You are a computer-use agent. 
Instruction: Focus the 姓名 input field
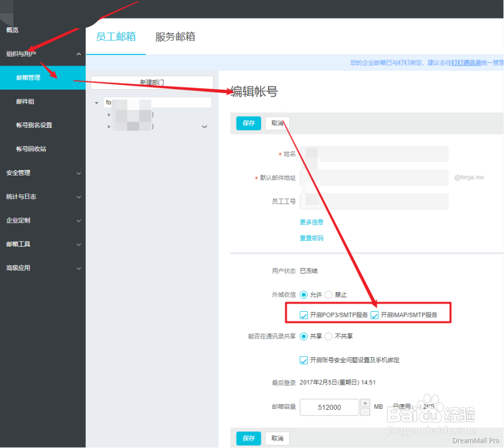coord(374,154)
